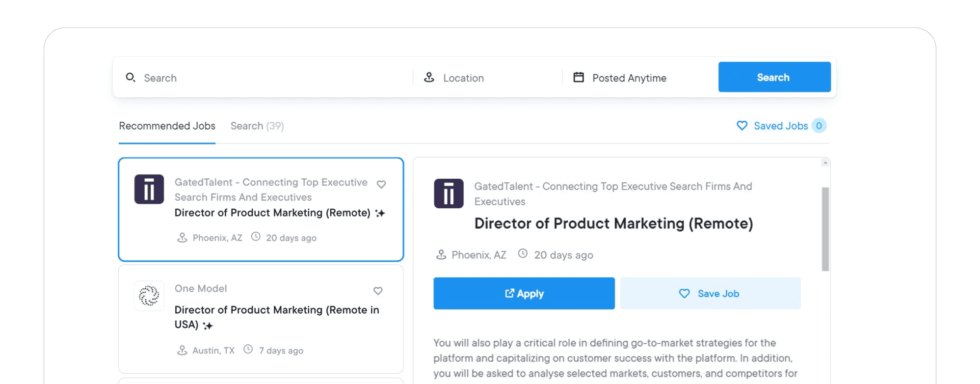Click the heart icon on the Save Job button
The width and height of the screenshot is (980, 384).
click(x=685, y=293)
